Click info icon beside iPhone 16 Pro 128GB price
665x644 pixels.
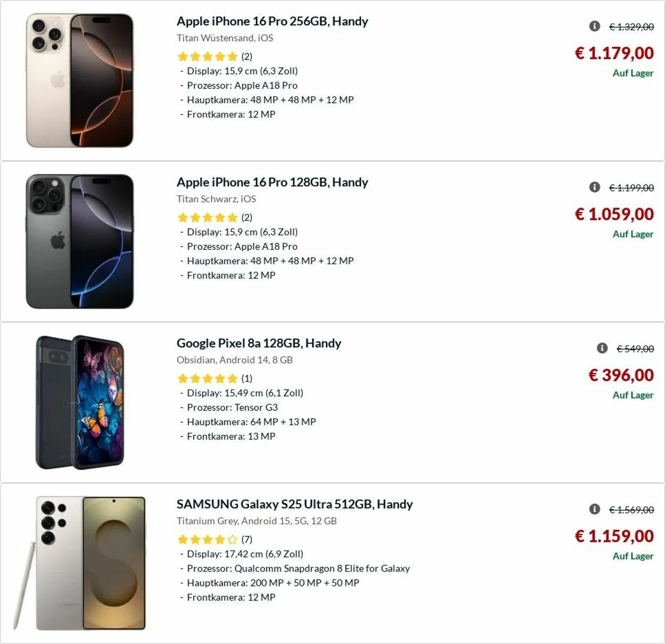point(595,187)
